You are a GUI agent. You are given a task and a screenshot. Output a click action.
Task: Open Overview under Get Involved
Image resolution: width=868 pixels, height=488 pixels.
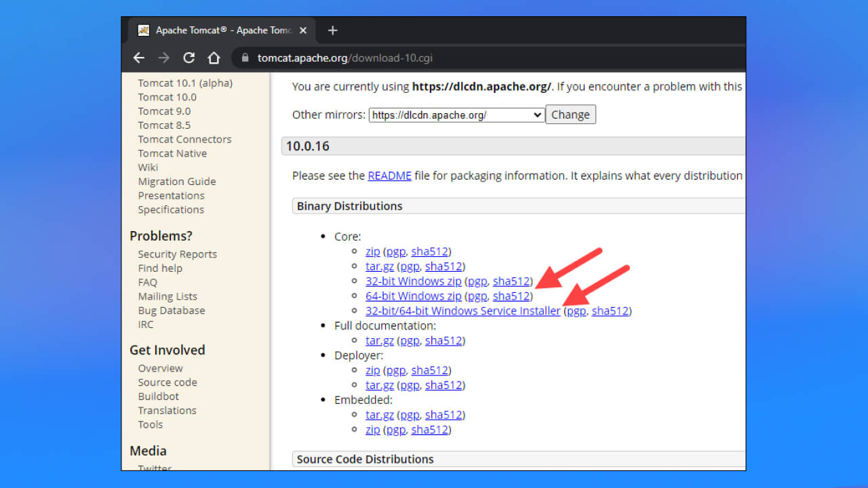click(161, 369)
